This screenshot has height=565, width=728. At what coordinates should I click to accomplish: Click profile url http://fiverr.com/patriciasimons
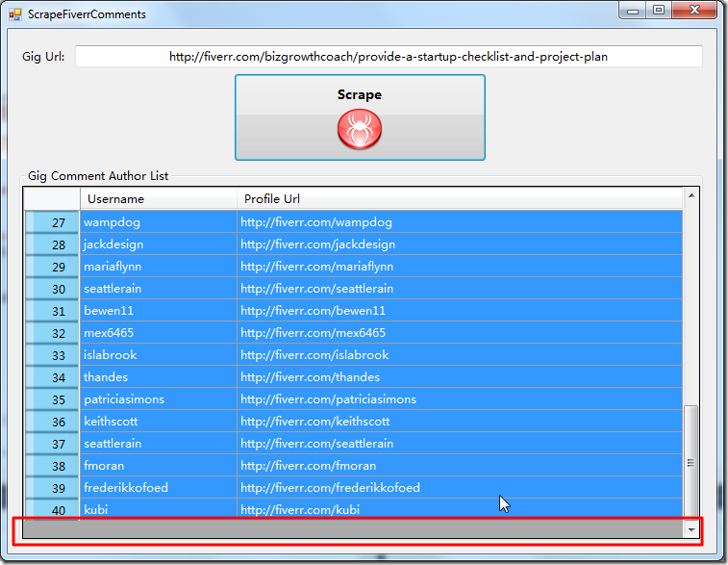pos(460,399)
